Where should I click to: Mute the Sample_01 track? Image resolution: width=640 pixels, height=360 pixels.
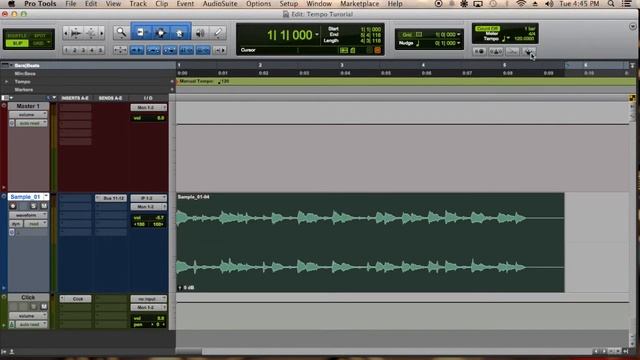tap(44, 206)
